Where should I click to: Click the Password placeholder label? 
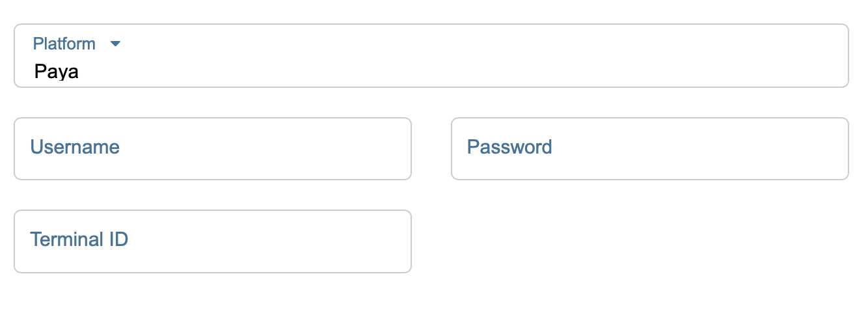(509, 147)
